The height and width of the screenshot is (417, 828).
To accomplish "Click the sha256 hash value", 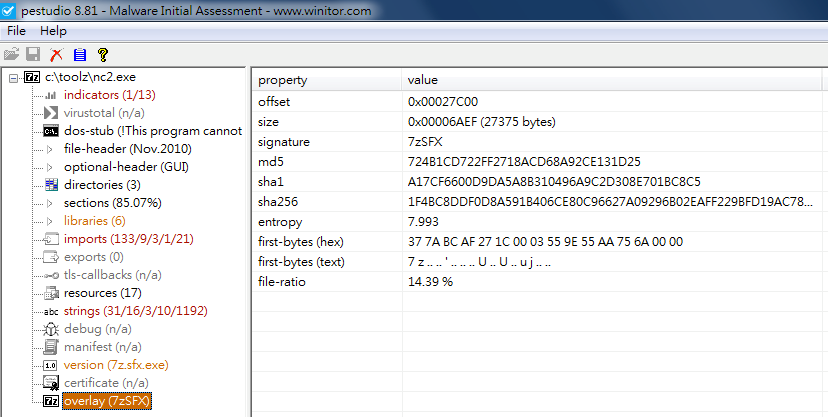I will point(610,202).
